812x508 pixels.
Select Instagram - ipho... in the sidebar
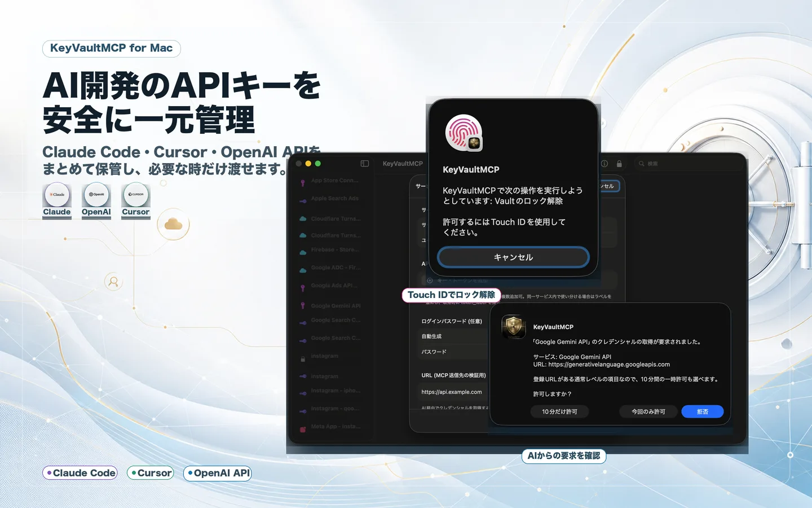pyautogui.click(x=335, y=391)
